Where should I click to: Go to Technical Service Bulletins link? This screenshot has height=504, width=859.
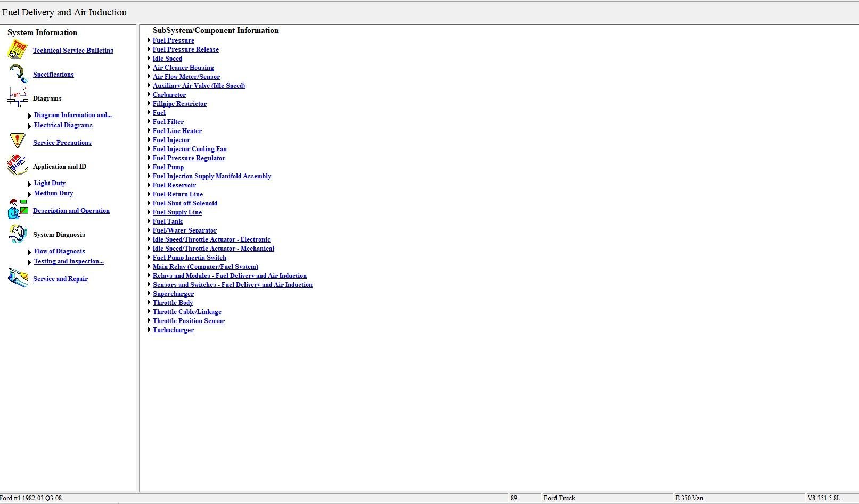73,51
